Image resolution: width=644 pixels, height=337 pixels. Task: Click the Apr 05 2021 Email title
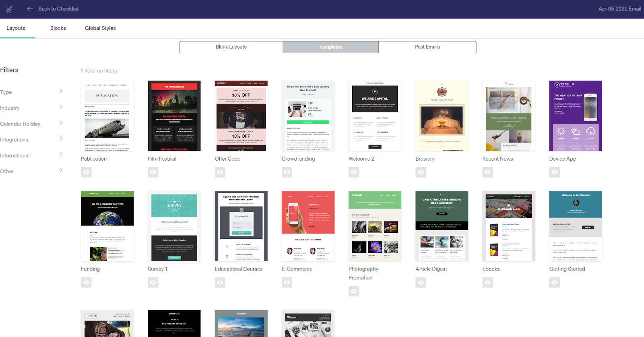click(x=619, y=9)
